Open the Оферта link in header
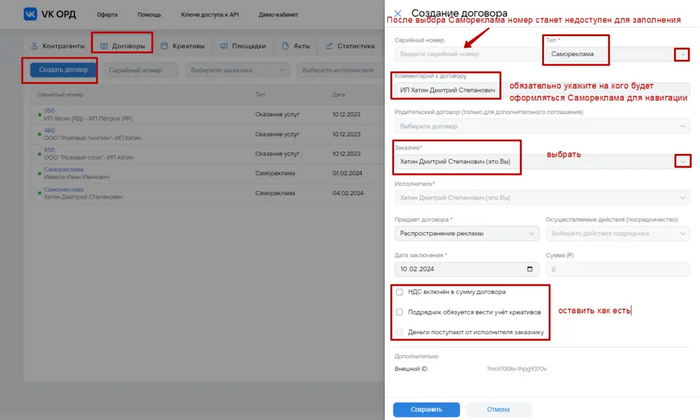The height and width of the screenshot is (420, 700). (107, 15)
